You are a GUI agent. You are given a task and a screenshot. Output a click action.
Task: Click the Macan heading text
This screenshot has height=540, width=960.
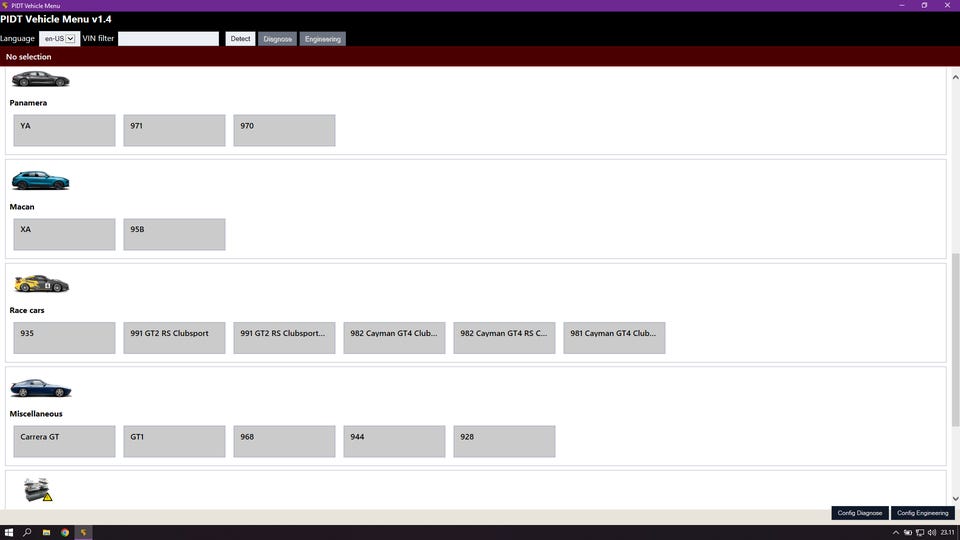pos(22,207)
